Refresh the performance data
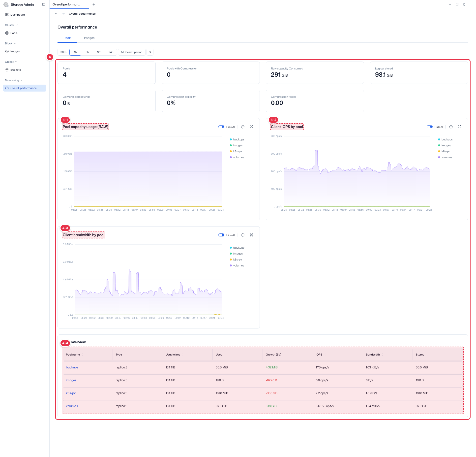 tap(150, 52)
